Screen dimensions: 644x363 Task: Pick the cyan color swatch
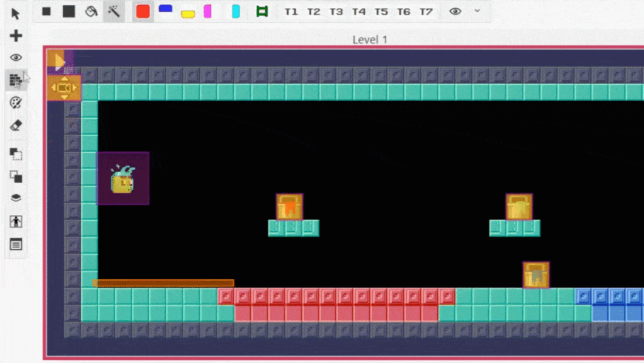235,11
